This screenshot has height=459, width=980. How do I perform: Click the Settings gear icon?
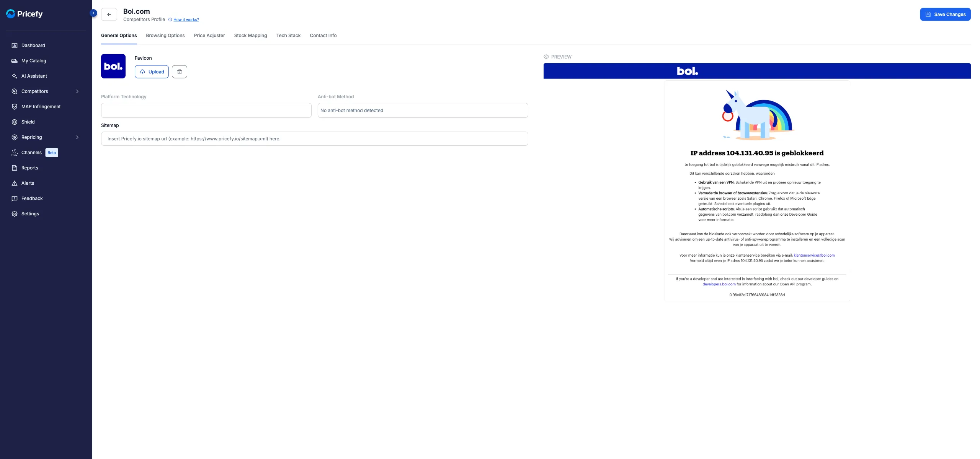tap(15, 214)
